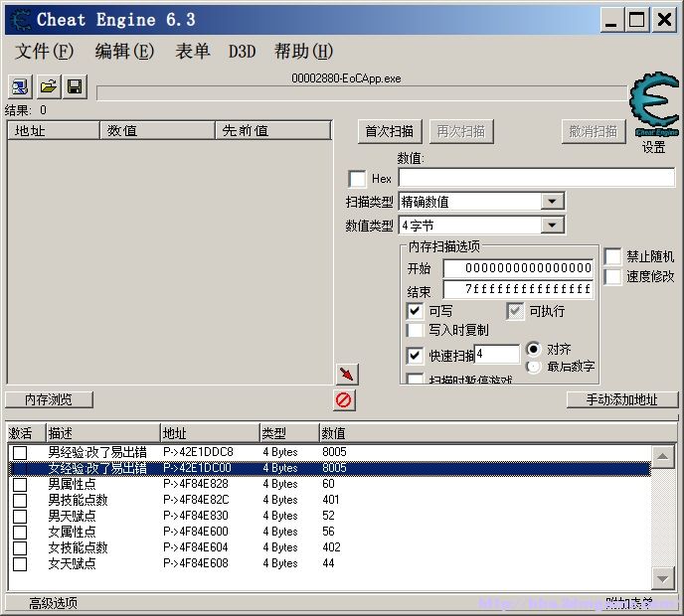Screen dimensions: 684x616
Task: Select the 女经验 highlighted row
Action: pos(330,468)
